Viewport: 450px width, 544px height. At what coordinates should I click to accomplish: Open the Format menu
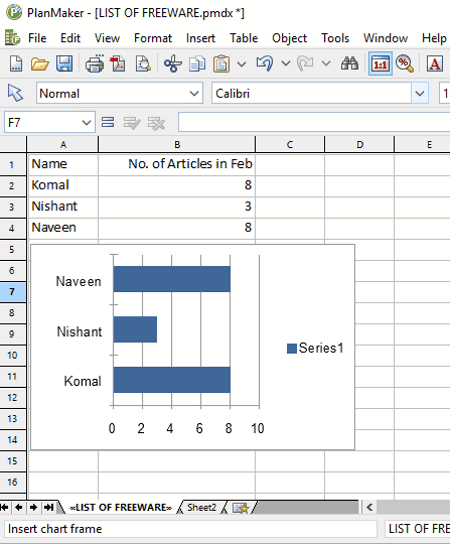point(153,38)
